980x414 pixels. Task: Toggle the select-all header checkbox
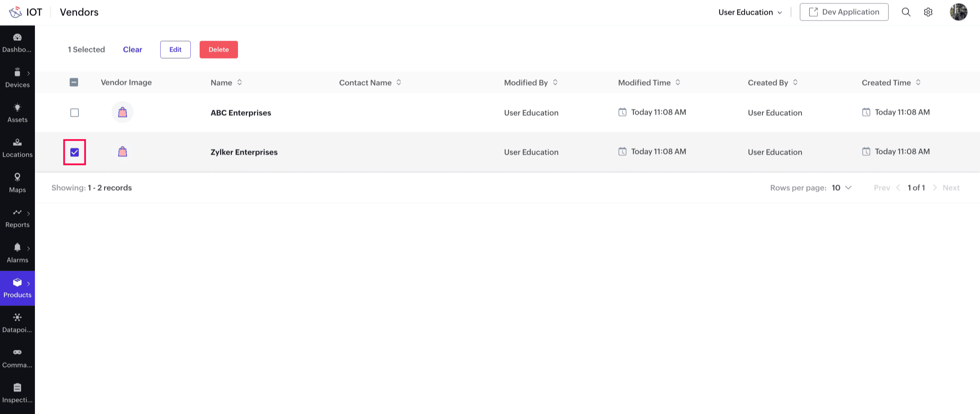coord(74,82)
